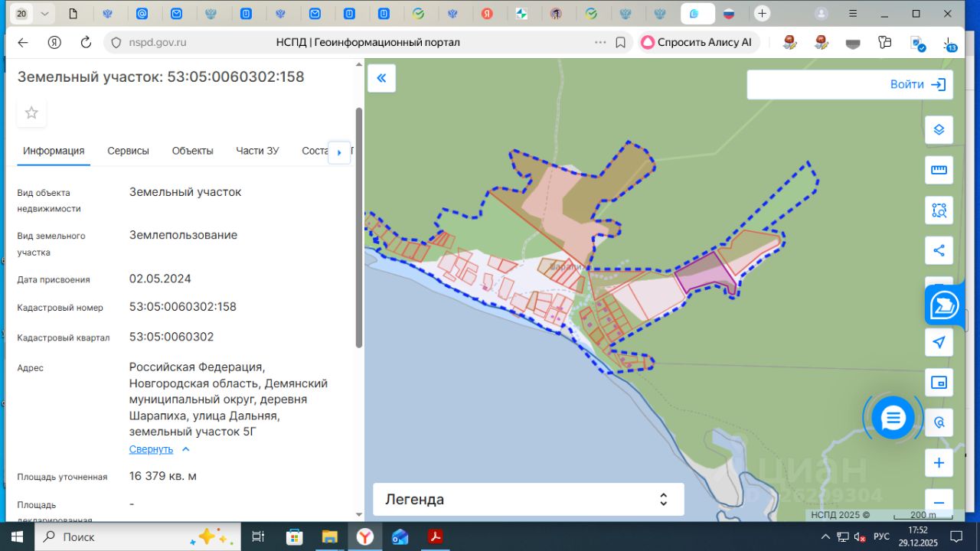The image size is (980, 551).
Task: Select the area value 16 379 кв. м
Action: click(x=163, y=476)
